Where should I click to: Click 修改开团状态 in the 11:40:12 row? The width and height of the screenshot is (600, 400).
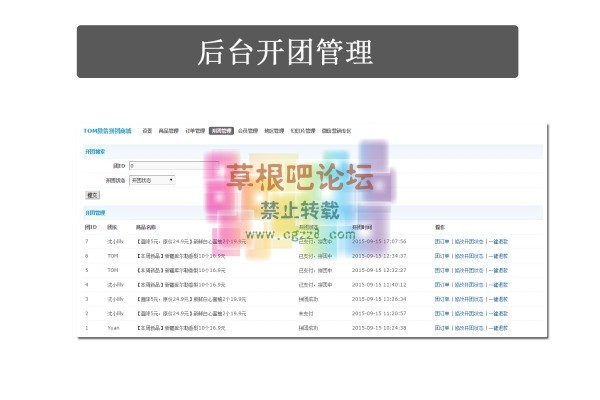click(x=469, y=285)
